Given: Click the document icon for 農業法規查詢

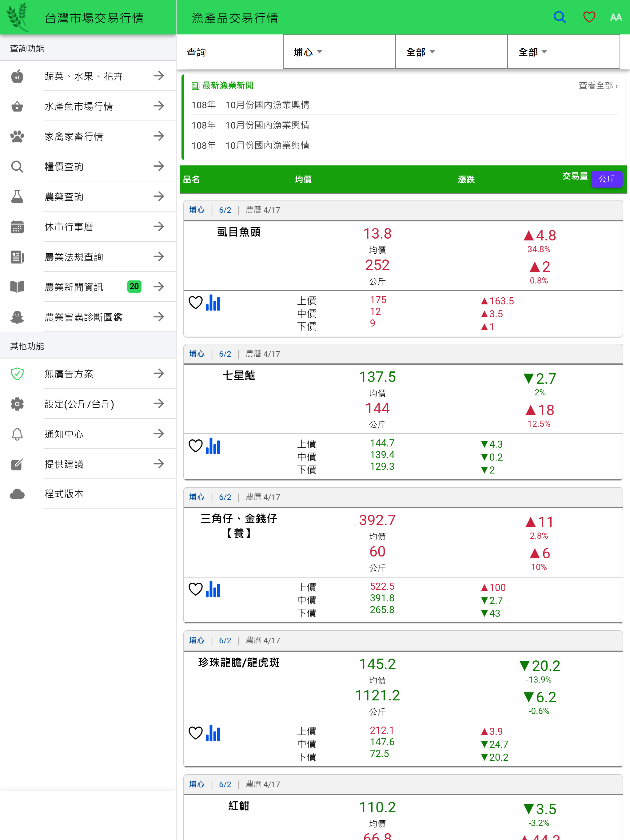Looking at the screenshot, I should 17,257.
